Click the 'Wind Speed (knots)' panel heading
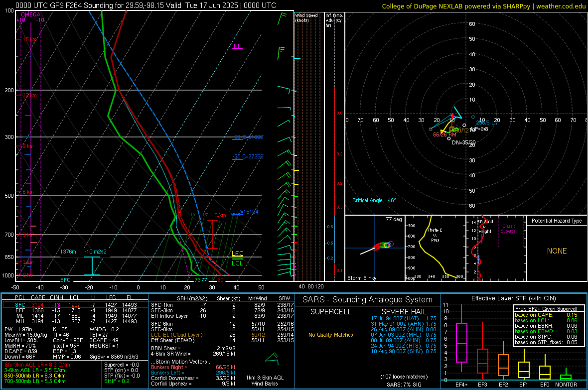This screenshot has width=588, height=390. (x=306, y=17)
